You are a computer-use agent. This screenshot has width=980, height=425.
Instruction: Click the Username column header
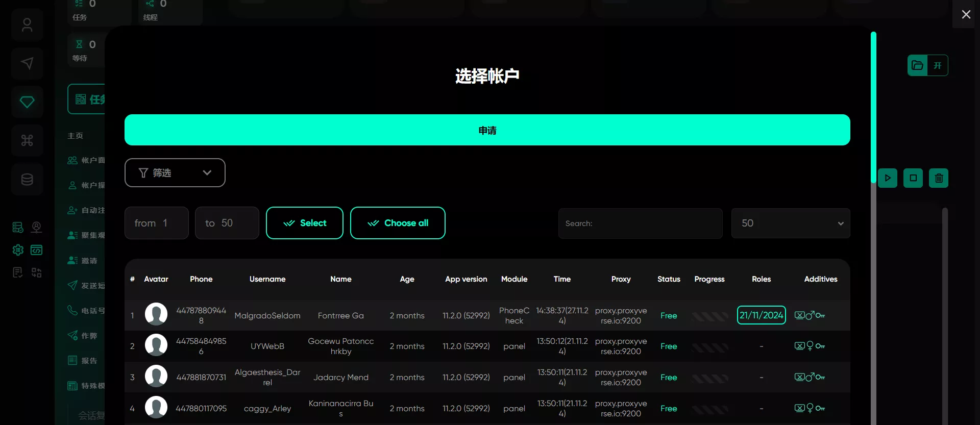coord(267,279)
